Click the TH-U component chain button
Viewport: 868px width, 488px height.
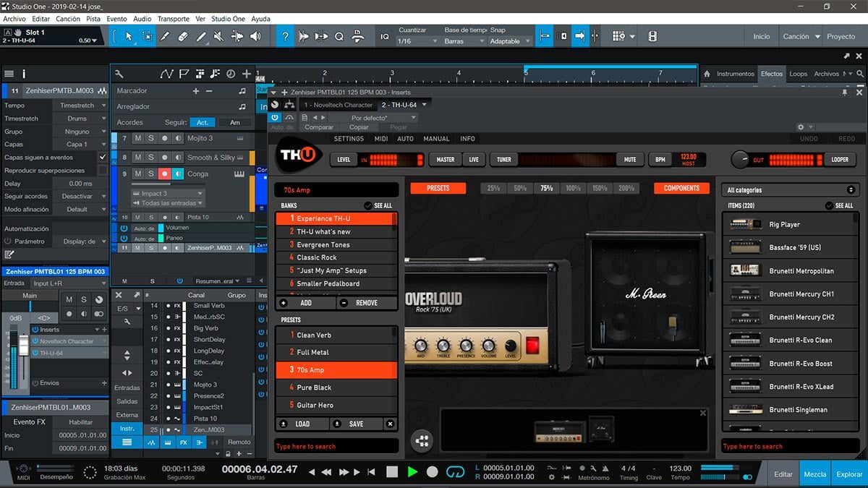(x=422, y=440)
